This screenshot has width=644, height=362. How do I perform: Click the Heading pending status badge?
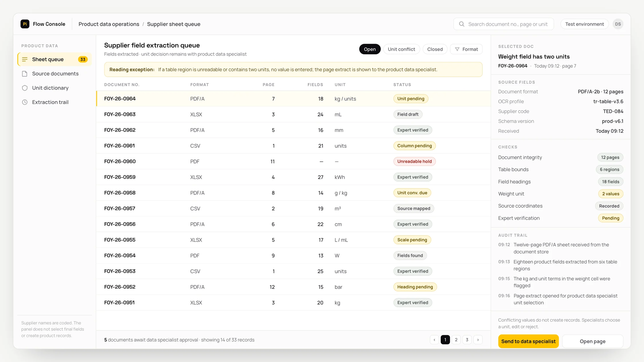pos(415,287)
